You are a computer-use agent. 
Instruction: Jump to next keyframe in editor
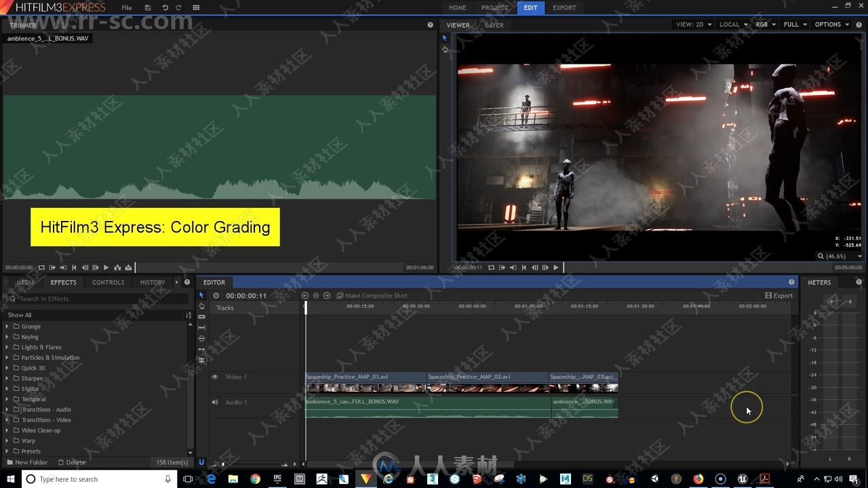coord(327,296)
